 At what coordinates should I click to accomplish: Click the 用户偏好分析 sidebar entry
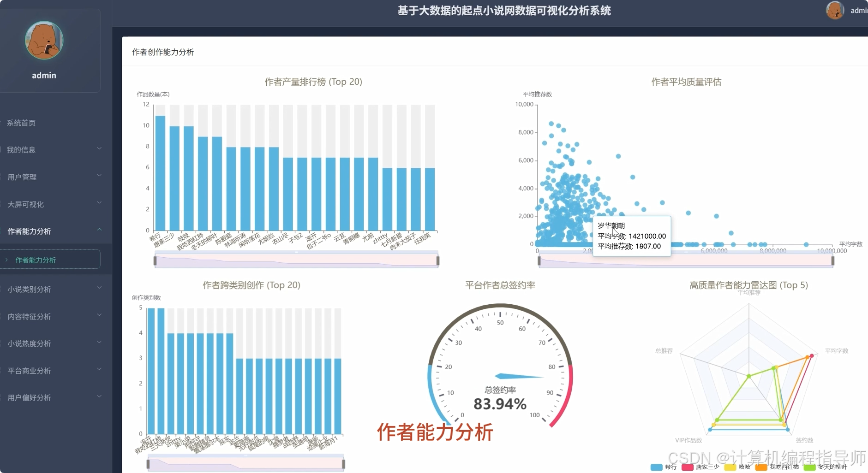click(x=29, y=397)
